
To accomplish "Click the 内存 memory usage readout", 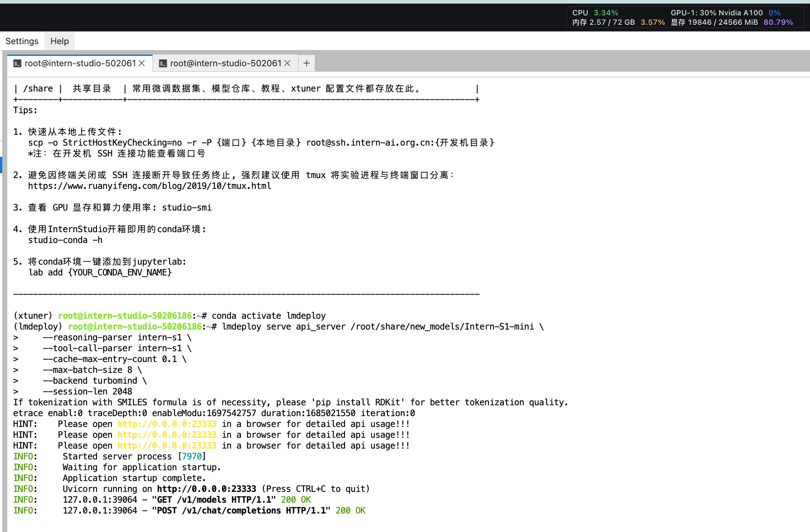I will (x=603, y=23).
